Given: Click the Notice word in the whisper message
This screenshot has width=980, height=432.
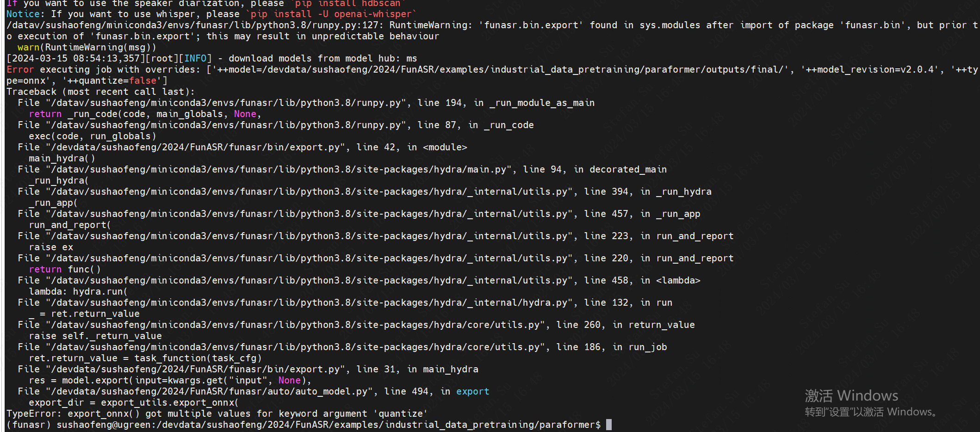Looking at the screenshot, I should click(23, 14).
